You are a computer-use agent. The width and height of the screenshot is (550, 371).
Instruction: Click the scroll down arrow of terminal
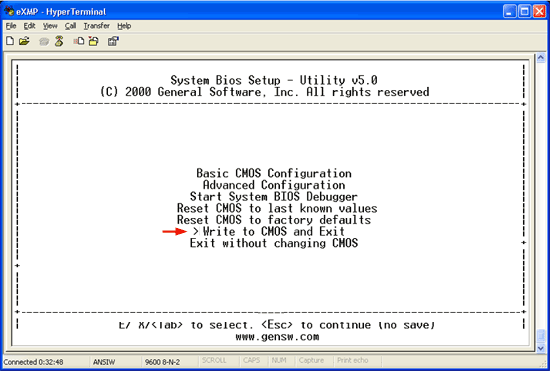tap(541, 348)
